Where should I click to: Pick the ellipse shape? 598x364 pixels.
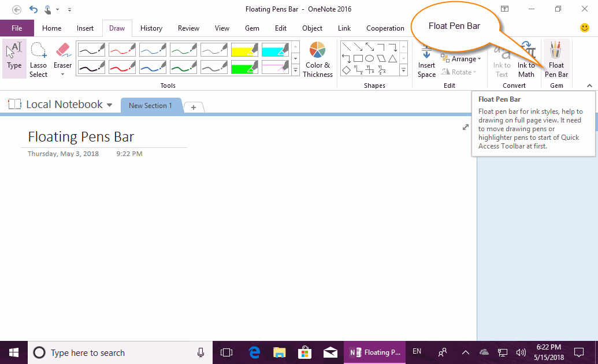pyautogui.click(x=370, y=58)
